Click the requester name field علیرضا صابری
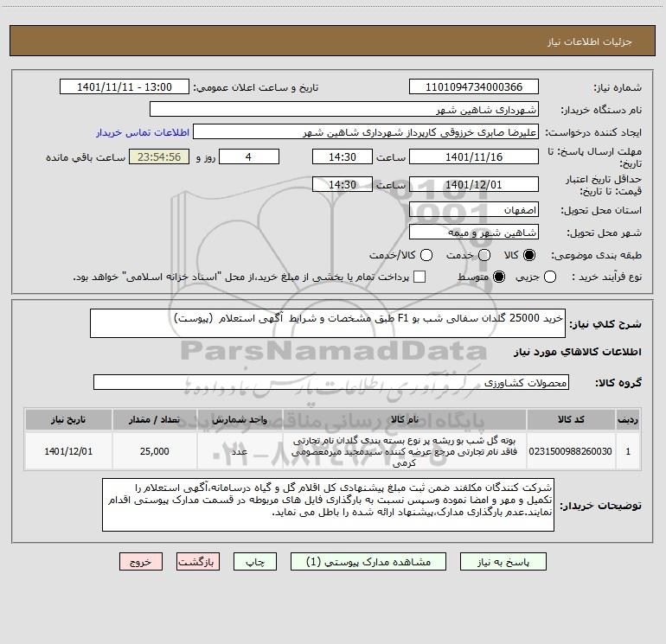The width and height of the screenshot is (666, 644). point(366,132)
